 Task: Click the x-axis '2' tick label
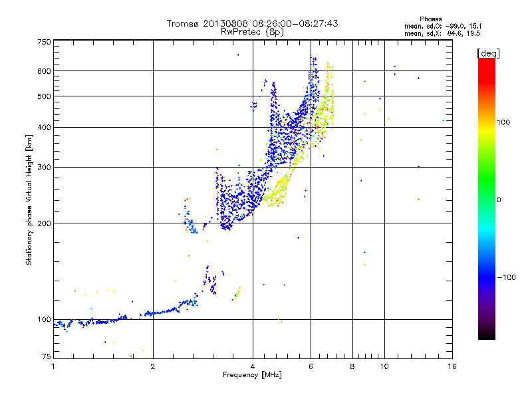click(153, 366)
